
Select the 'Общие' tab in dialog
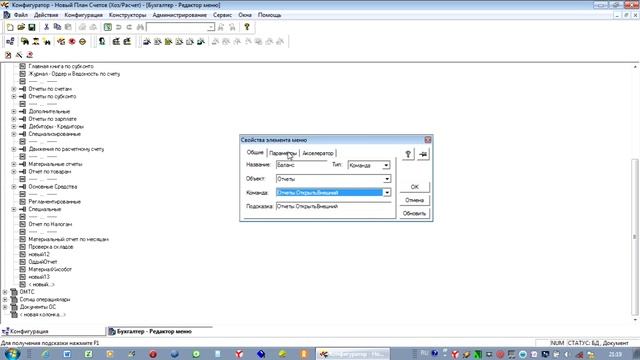255,152
